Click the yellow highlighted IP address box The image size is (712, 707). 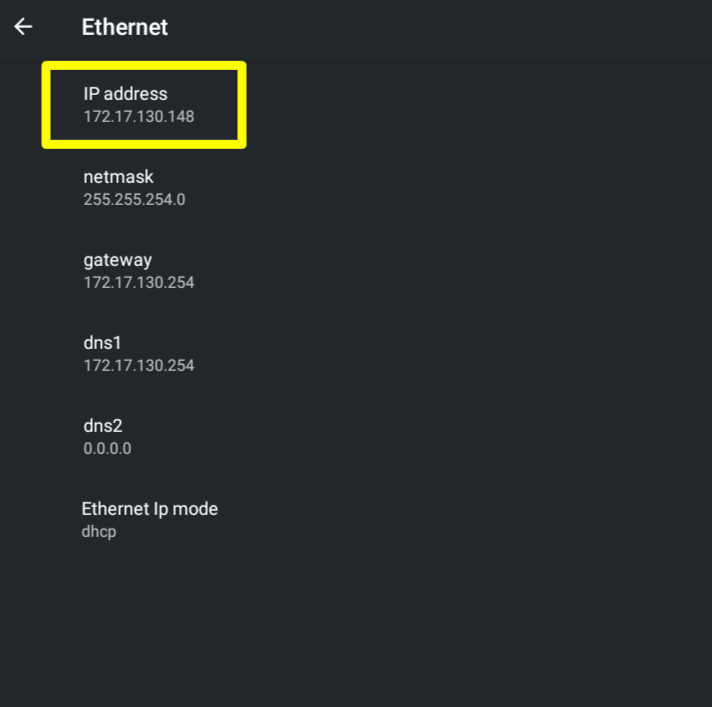(144, 105)
